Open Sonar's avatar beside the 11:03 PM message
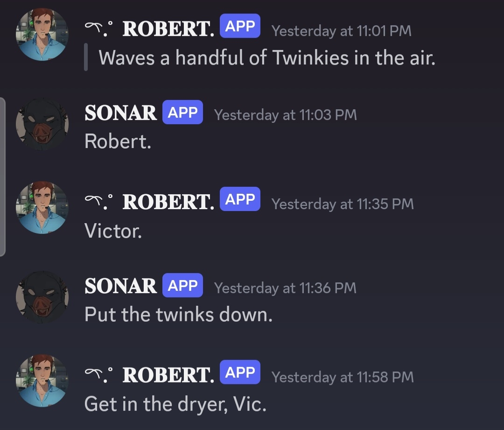The image size is (504, 430). (x=42, y=124)
